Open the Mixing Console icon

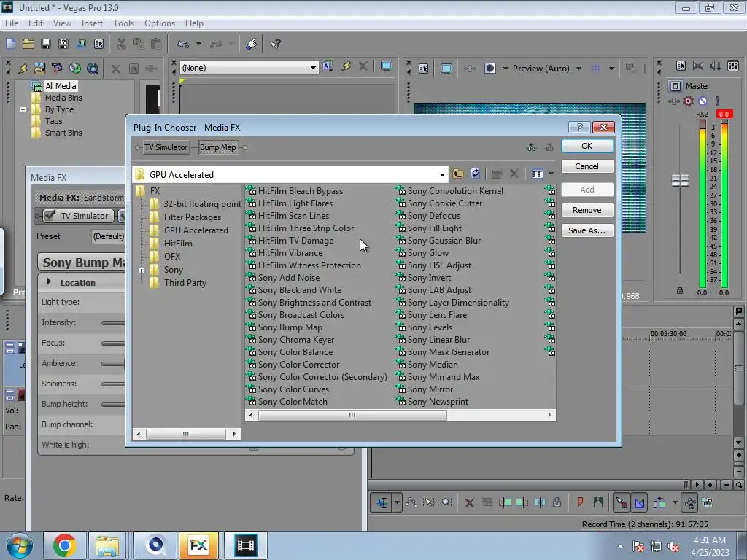click(733, 66)
